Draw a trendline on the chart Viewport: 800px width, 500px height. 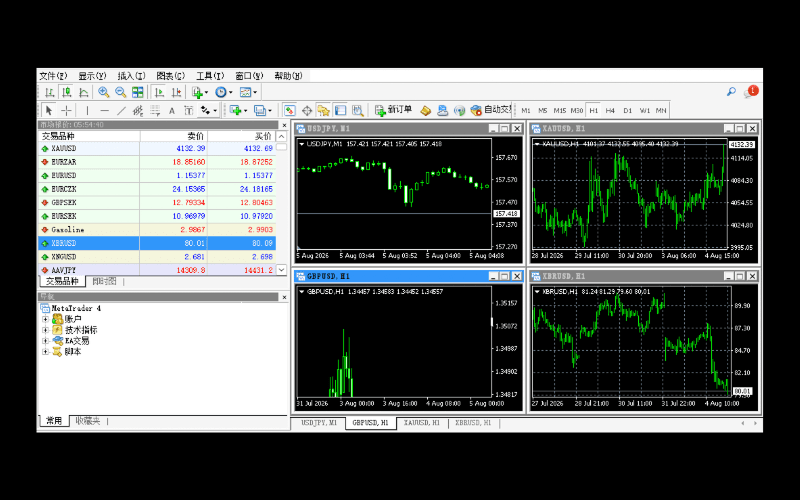click(121, 110)
